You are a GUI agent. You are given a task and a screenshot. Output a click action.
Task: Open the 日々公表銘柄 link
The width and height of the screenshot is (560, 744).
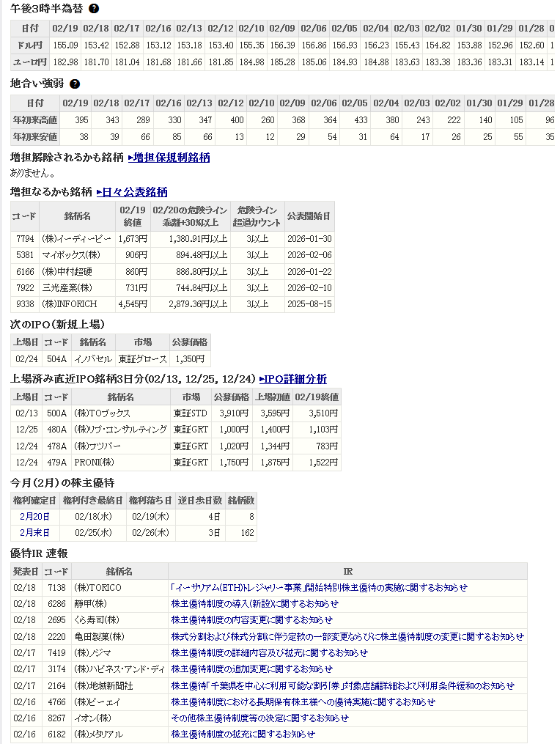[x=132, y=192]
